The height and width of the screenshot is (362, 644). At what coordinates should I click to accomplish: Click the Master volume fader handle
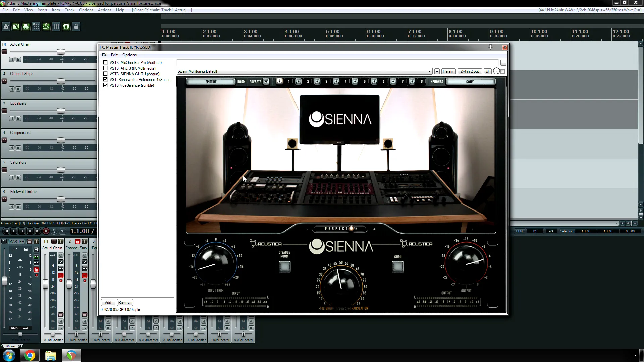[4, 281]
